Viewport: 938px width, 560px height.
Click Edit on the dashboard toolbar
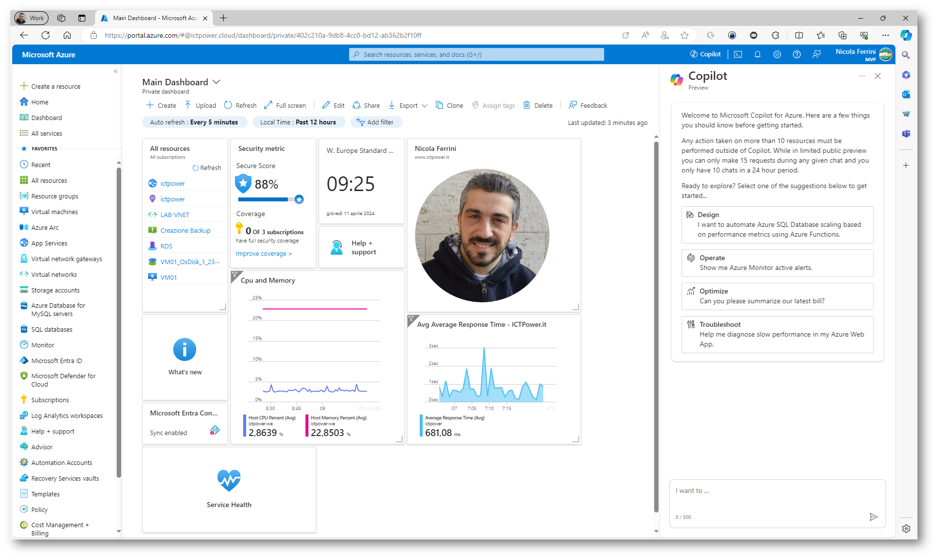(x=333, y=105)
